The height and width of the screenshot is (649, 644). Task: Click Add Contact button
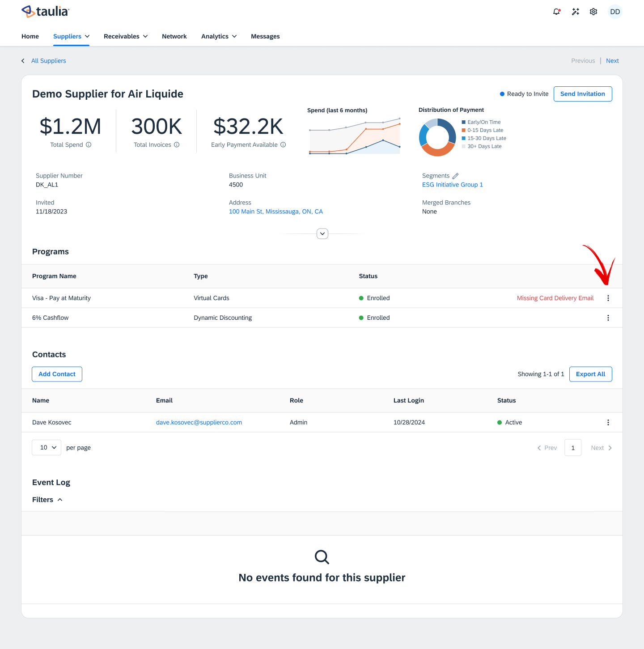(x=57, y=374)
